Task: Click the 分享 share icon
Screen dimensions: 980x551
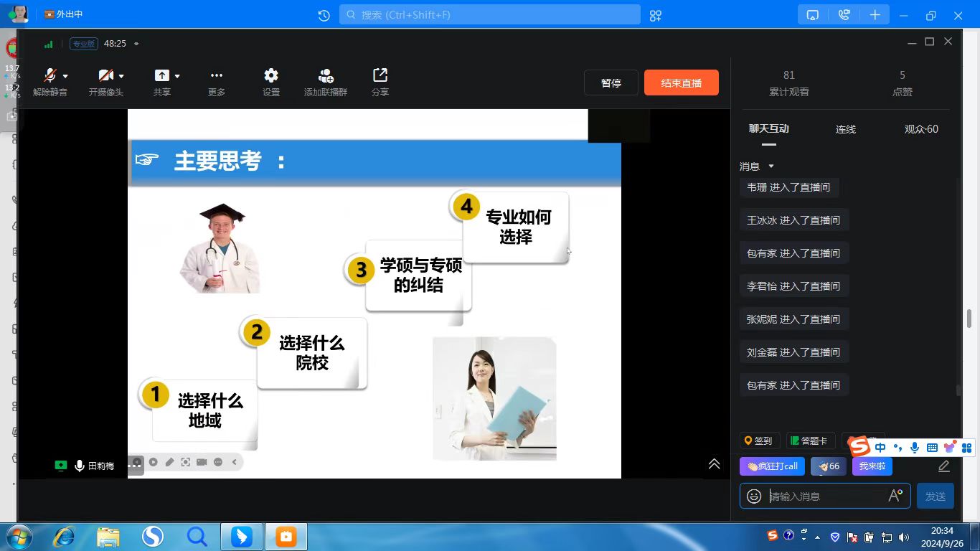Action: click(380, 76)
